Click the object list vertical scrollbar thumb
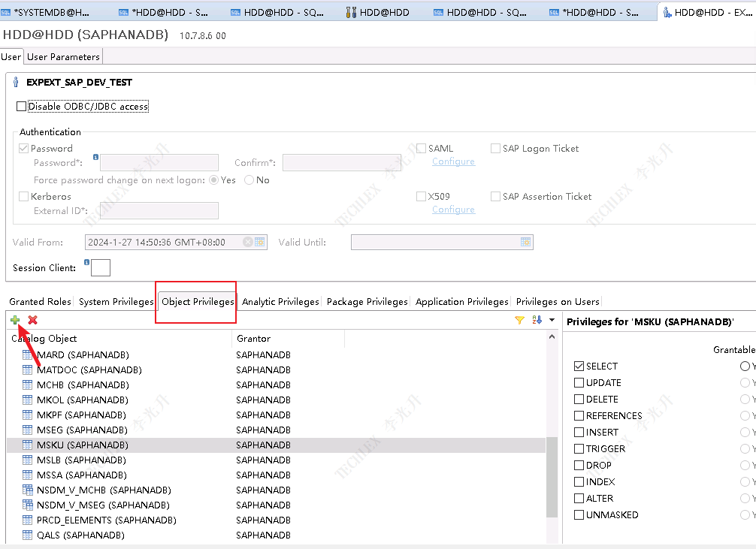 point(552,477)
